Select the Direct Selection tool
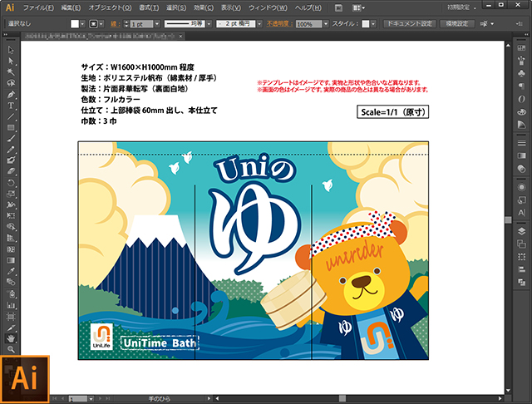The height and width of the screenshot is (404, 532). 11,61
